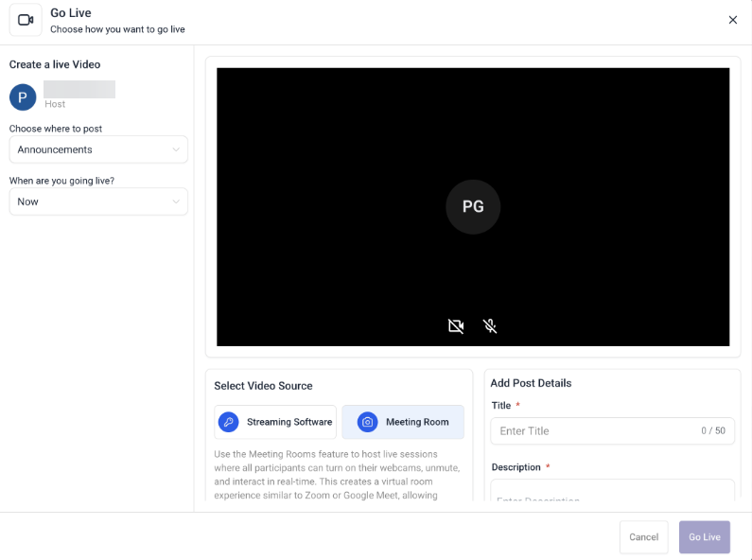
Task: Click the 0 / 50 title character counter
Action: tap(713, 430)
